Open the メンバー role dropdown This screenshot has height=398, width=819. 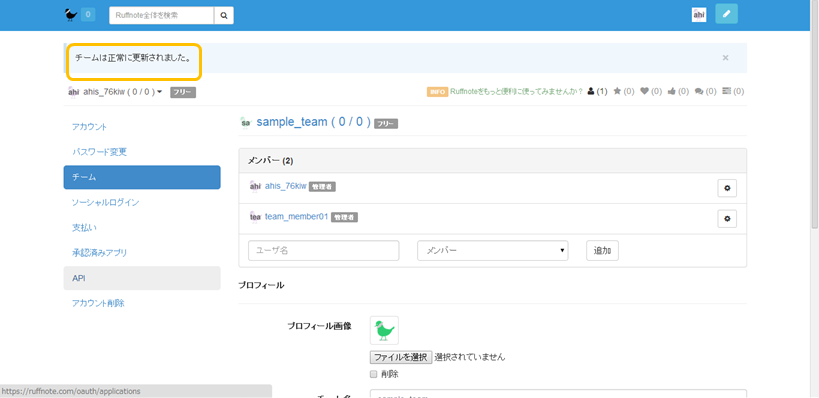(493, 251)
